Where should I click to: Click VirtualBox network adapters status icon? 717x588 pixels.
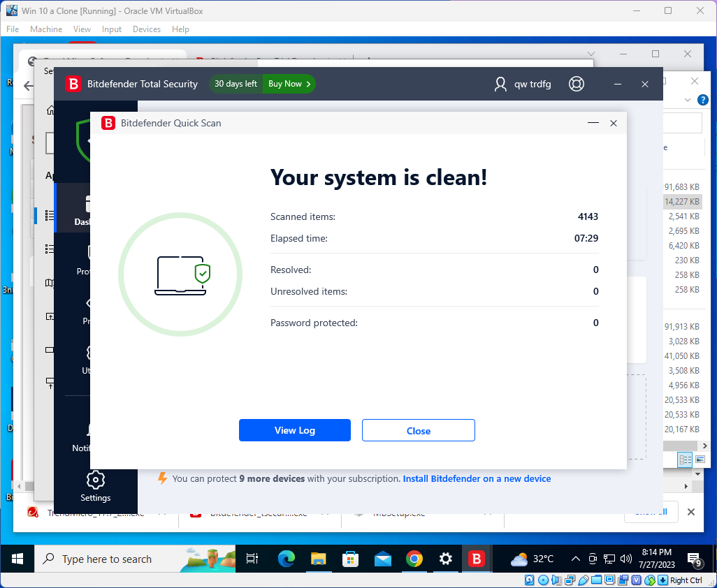(x=570, y=580)
